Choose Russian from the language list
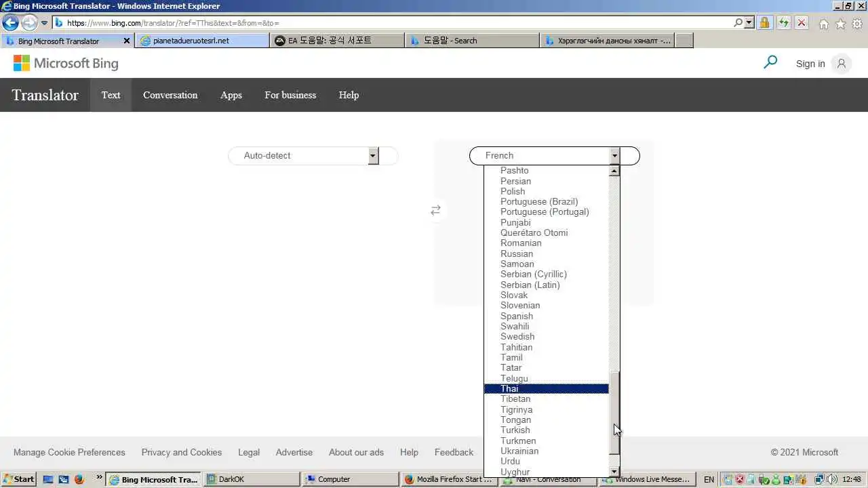 (x=546, y=253)
